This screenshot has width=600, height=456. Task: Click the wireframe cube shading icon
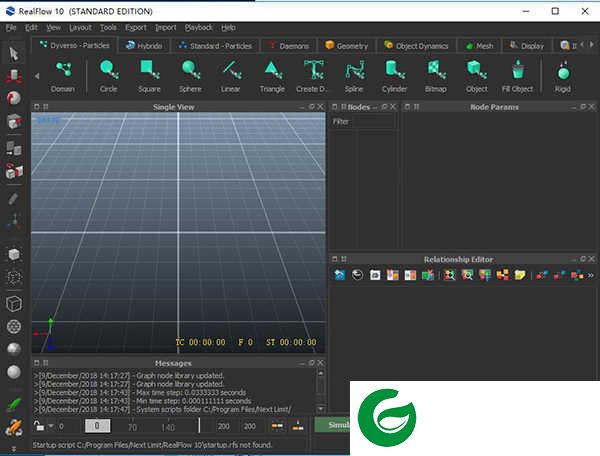[x=14, y=304]
